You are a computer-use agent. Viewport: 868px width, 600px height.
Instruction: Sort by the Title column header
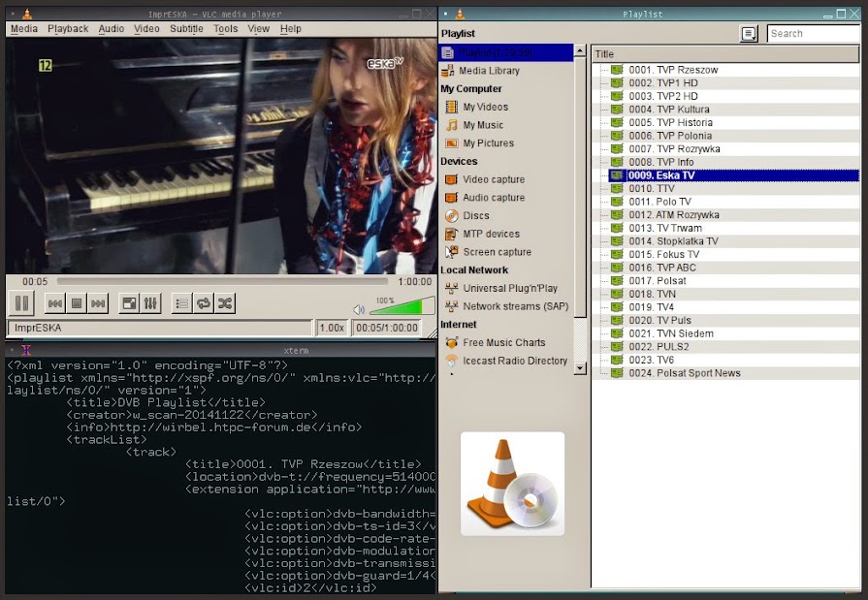(x=725, y=53)
